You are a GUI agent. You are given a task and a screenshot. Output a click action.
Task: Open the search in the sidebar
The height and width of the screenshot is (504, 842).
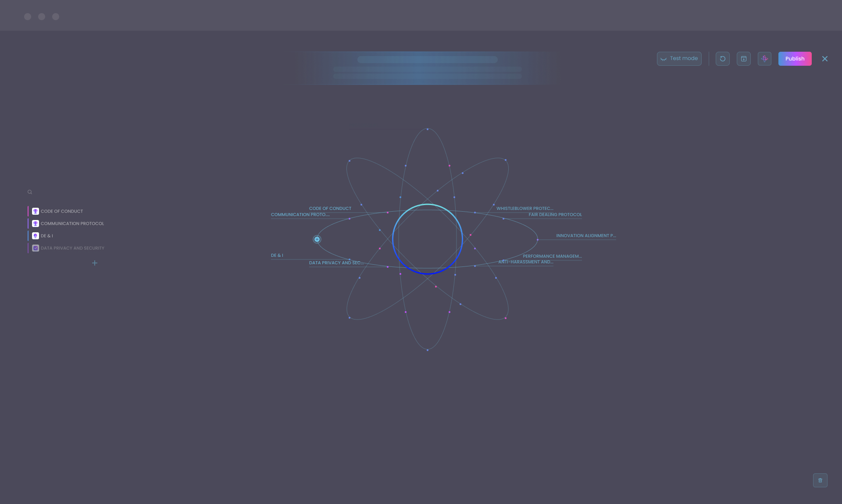29,192
